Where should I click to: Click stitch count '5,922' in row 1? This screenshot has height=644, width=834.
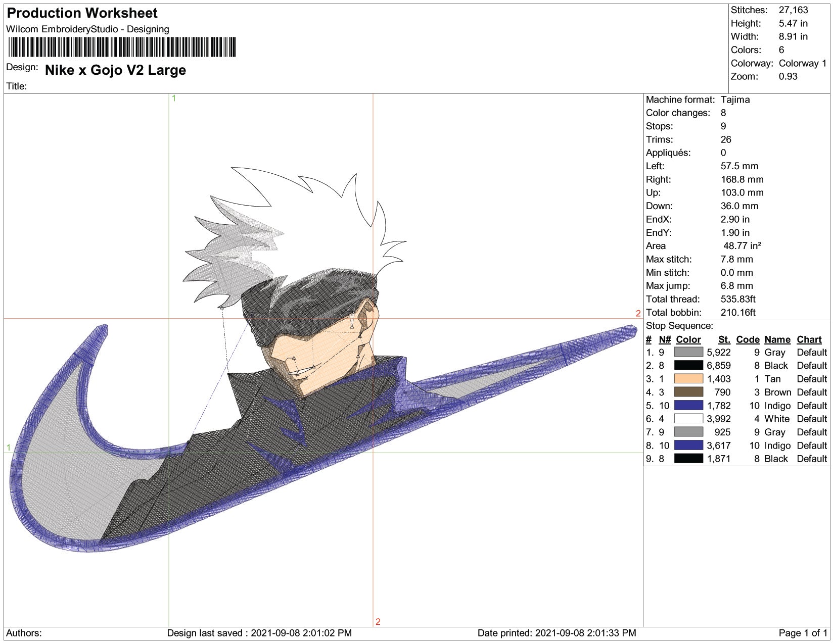tap(719, 352)
